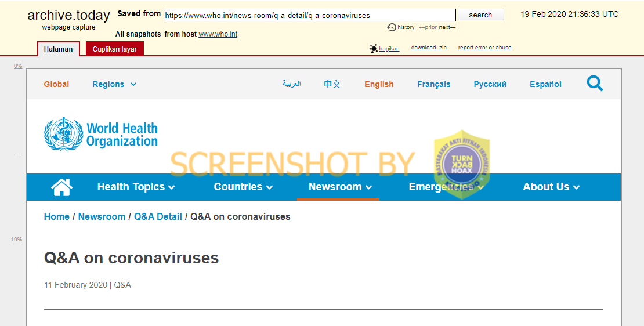Click the home icon in navigation bar
This screenshot has width=644, height=326.
[x=61, y=187]
